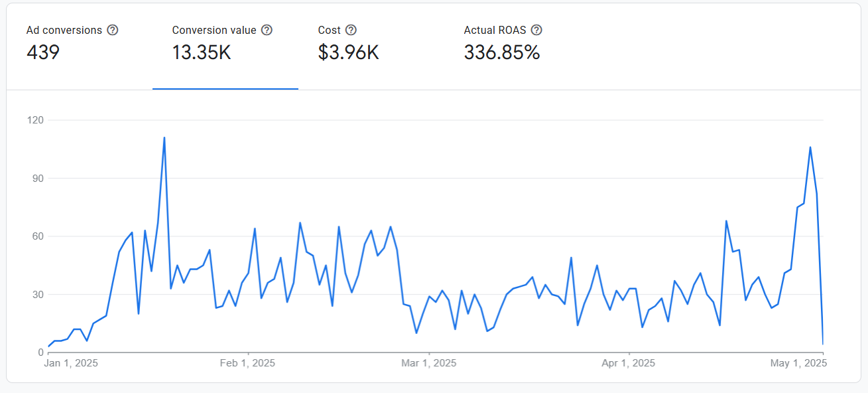Click the Mar 1, 2025 axis label
This screenshot has height=393, width=868.
429,363
